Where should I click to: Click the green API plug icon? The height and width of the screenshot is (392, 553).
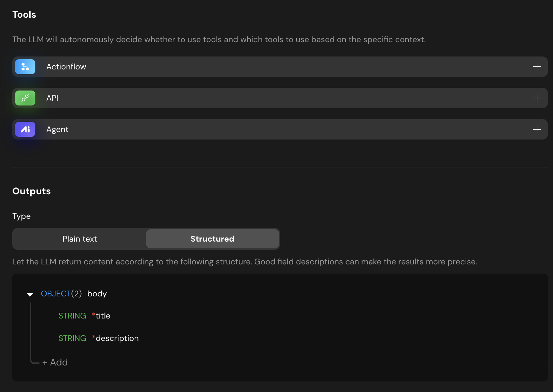[x=25, y=98]
